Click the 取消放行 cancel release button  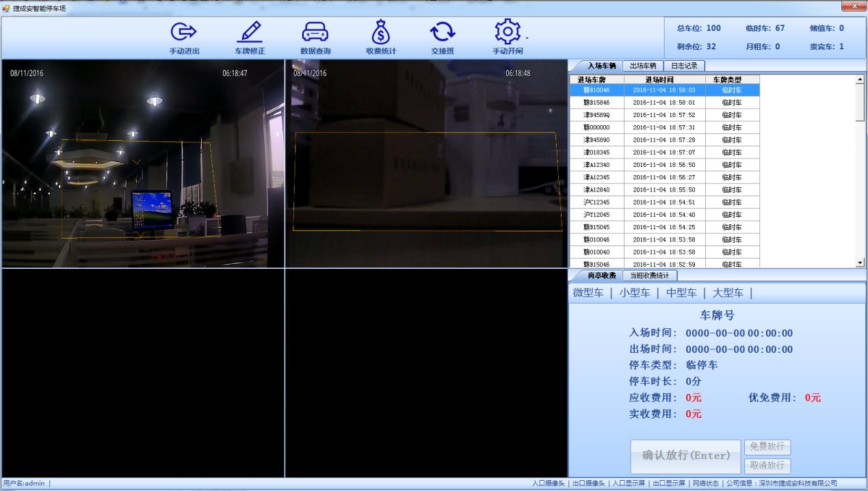pyautogui.click(x=767, y=466)
